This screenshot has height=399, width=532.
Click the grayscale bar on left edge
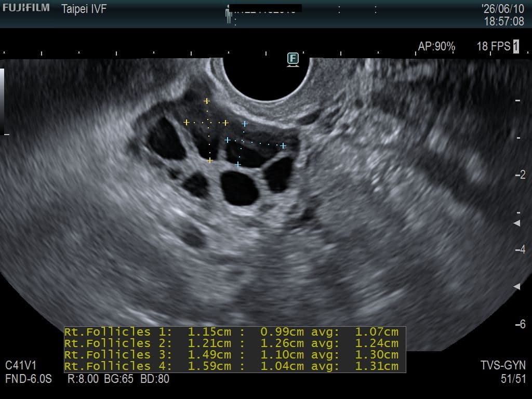pos(2,101)
